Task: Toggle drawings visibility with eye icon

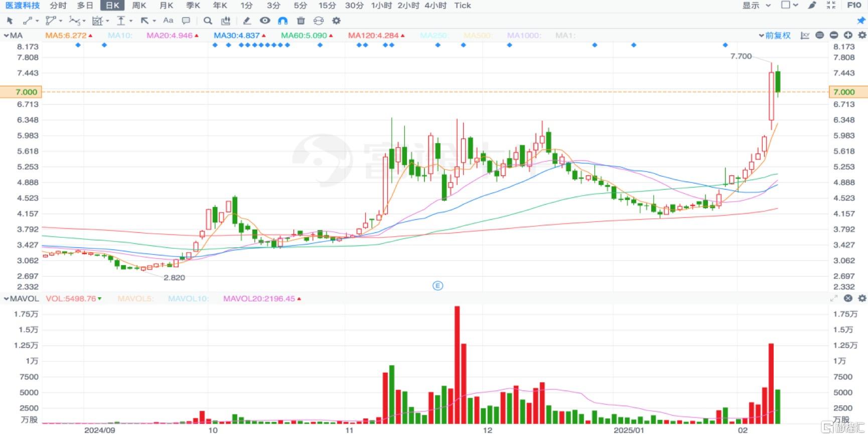Action: coord(265,21)
